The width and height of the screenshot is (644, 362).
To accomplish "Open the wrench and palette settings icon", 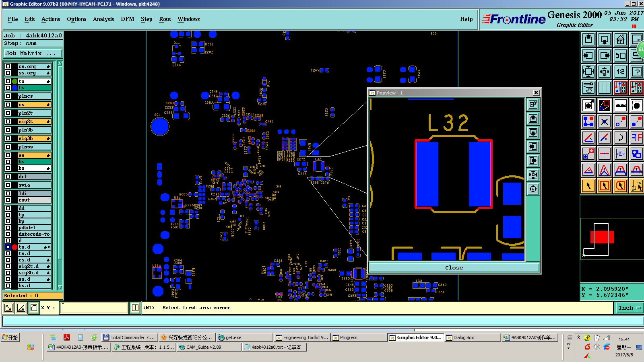I will coord(588,87).
